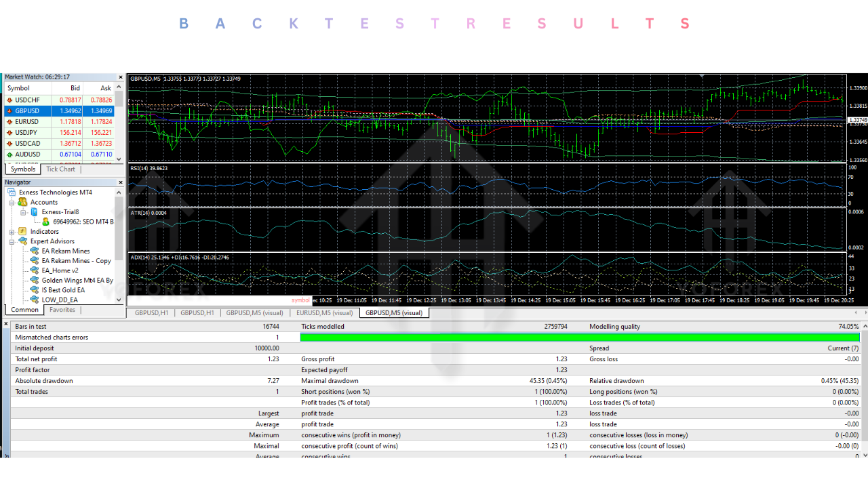
Task: Click the USDCHF red down-arrow icon
Action: tap(9, 100)
